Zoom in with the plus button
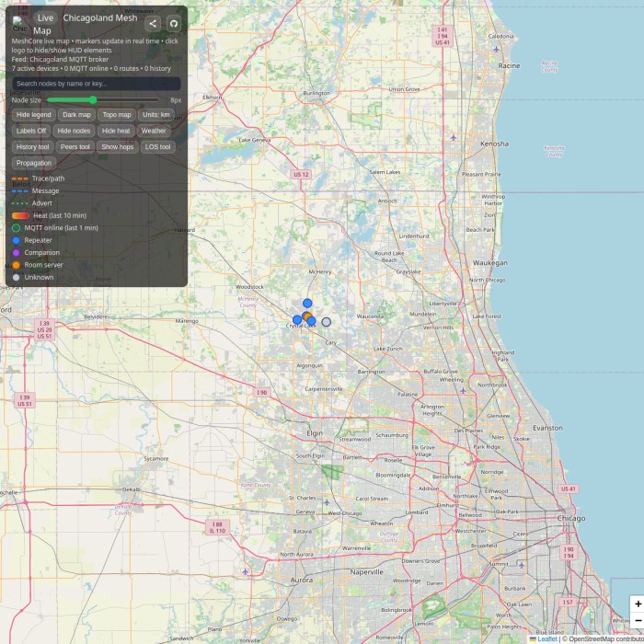The height and width of the screenshot is (644, 644). click(638, 604)
